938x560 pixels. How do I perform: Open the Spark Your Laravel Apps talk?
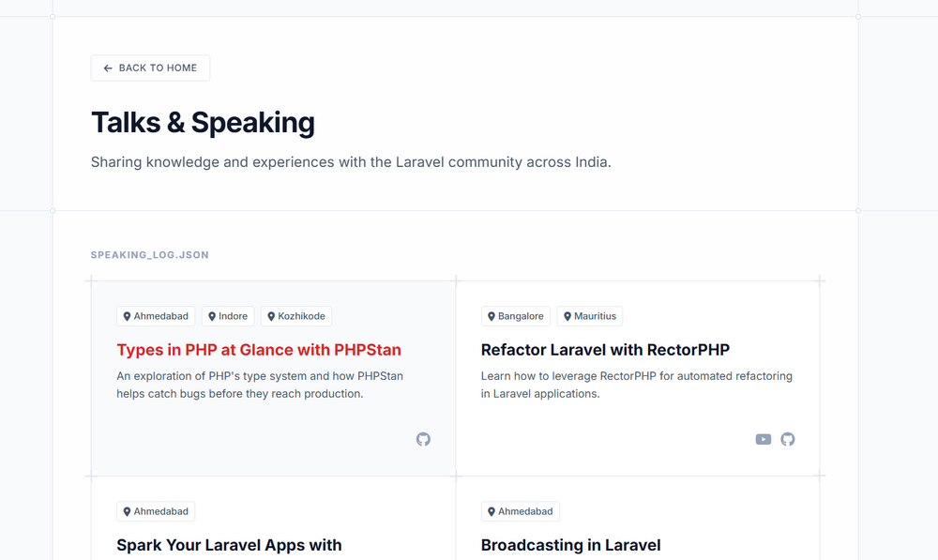pos(229,545)
